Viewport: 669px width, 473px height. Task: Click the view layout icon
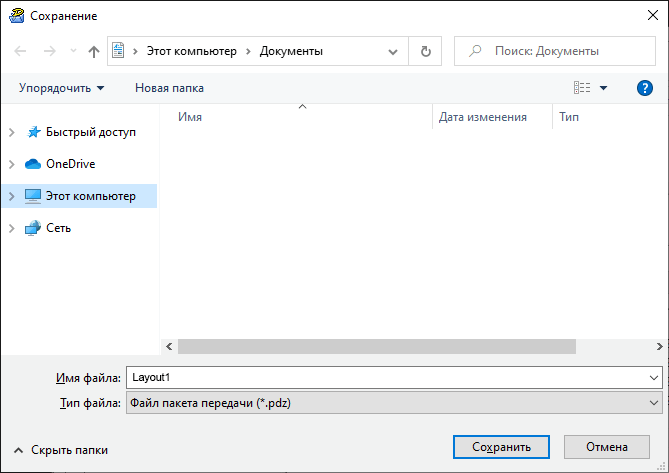582,88
